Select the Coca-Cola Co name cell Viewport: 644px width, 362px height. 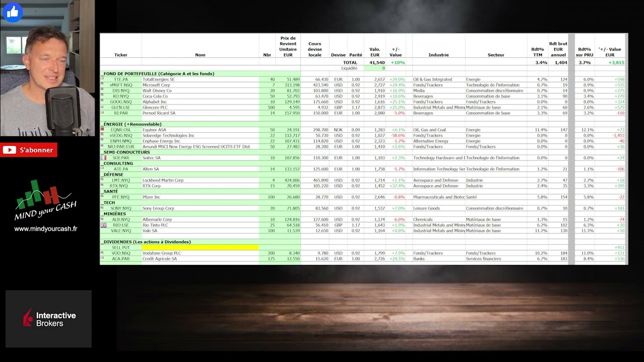pos(200,96)
